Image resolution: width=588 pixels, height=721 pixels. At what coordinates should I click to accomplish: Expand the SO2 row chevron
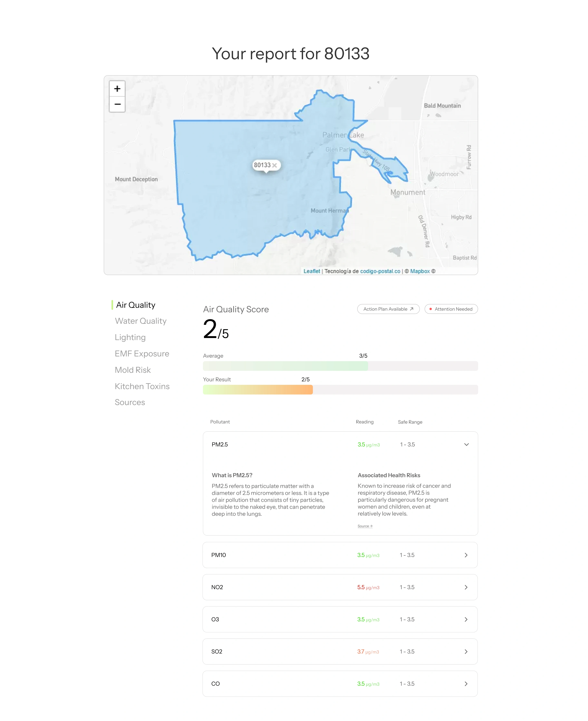(x=466, y=652)
